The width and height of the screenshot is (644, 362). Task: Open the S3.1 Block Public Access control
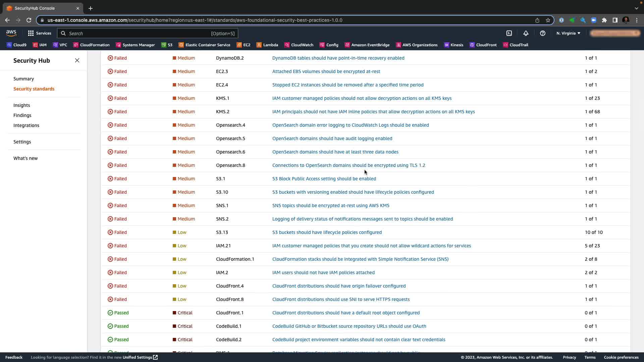(x=324, y=179)
